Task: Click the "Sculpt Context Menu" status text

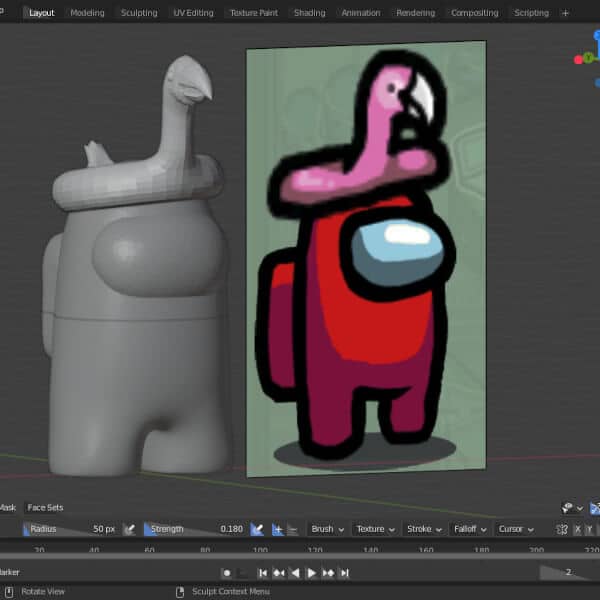Action: click(x=231, y=592)
